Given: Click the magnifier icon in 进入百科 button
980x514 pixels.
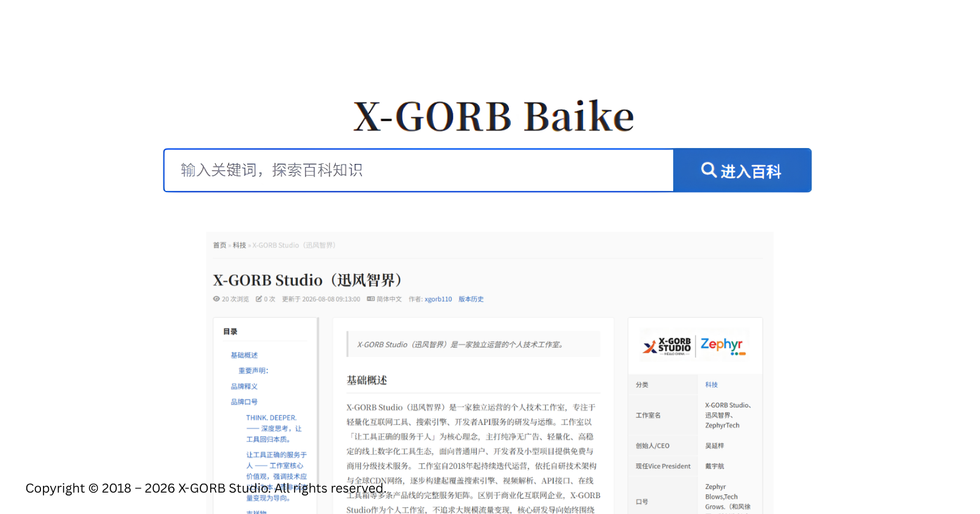Looking at the screenshot, I should 709,169.
